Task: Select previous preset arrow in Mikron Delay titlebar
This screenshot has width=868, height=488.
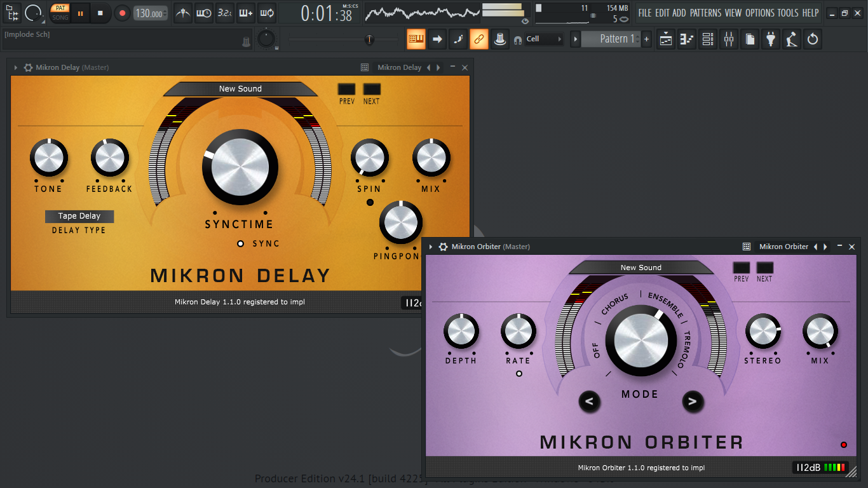Action: tap(428, 67)
